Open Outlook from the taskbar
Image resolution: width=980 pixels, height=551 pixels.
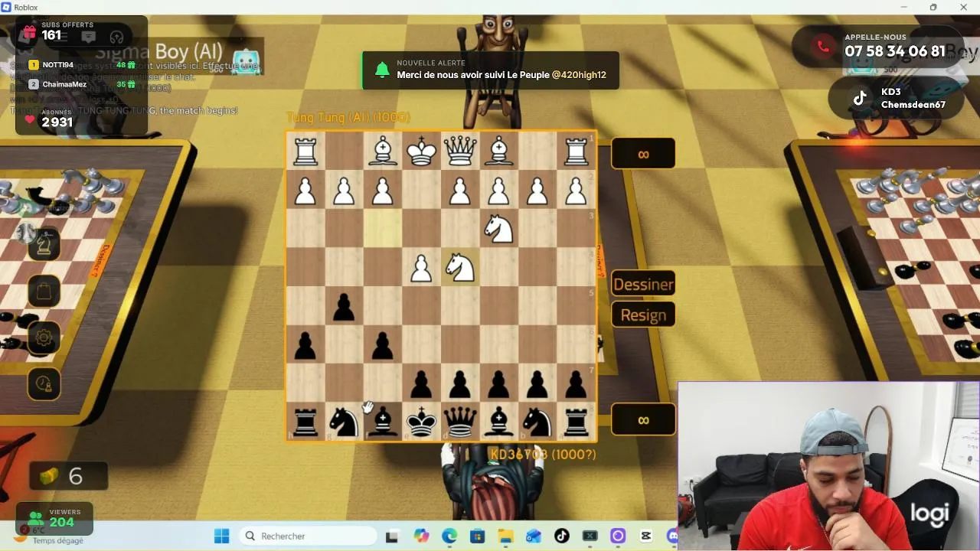[534, 536]
